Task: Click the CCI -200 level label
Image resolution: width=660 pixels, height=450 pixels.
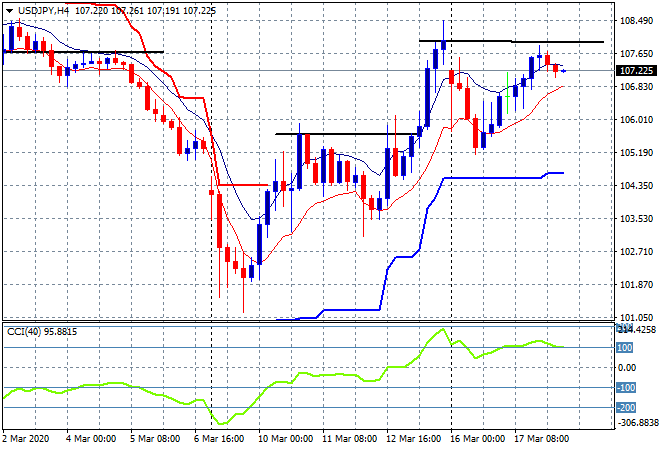Action: click(x=626, y=407)
